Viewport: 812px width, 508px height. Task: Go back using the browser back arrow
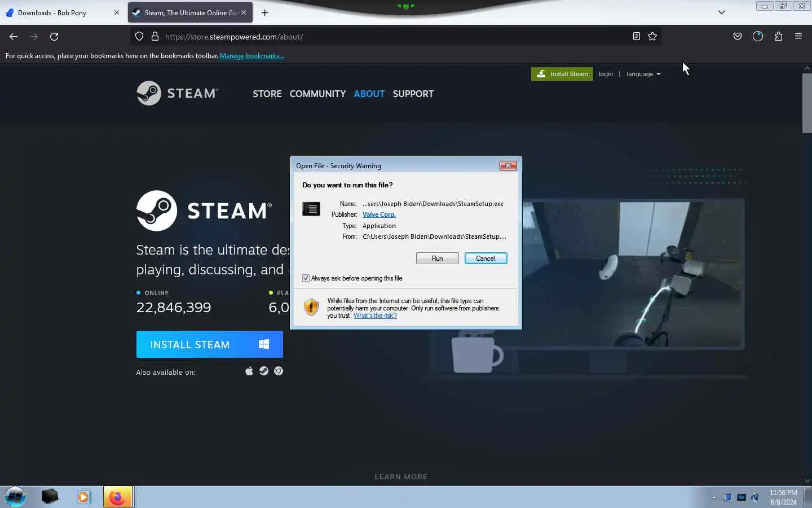point(14,37)
